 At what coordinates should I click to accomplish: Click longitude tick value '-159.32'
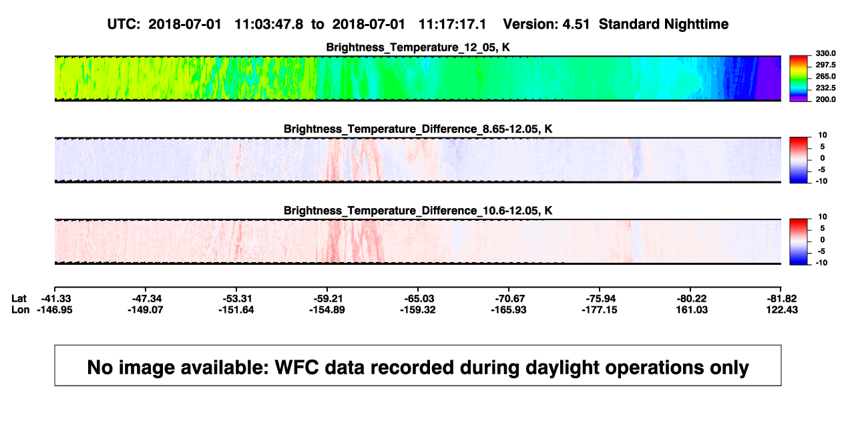point(418,310)
